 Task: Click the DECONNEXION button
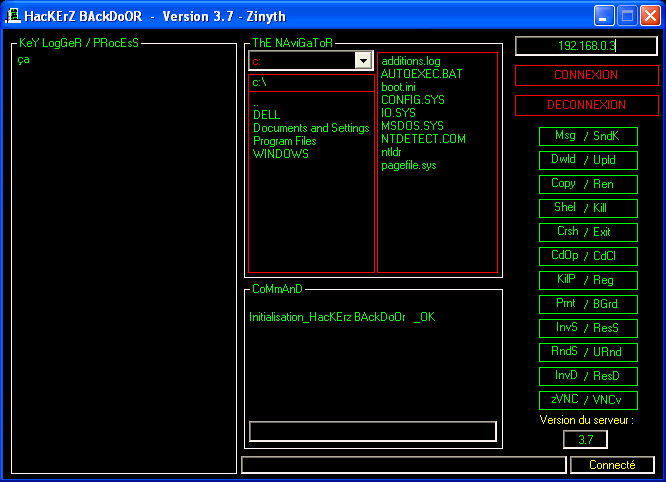[x=586, y=105]
